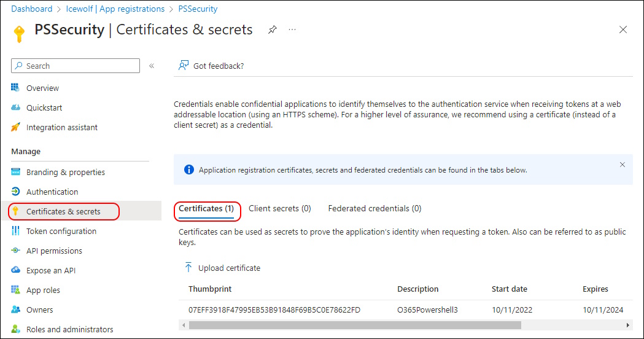Launch Integration assistant rocket icon

[x=15, y=127]
